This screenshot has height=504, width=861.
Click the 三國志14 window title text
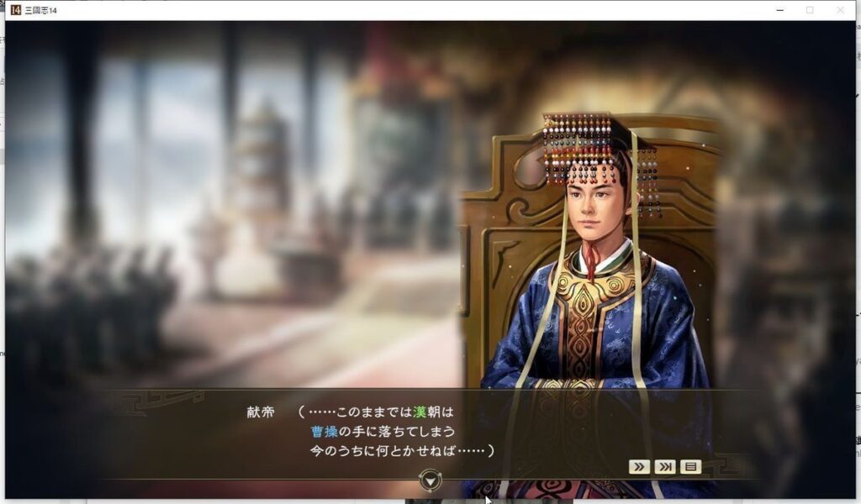click(40, 10)
